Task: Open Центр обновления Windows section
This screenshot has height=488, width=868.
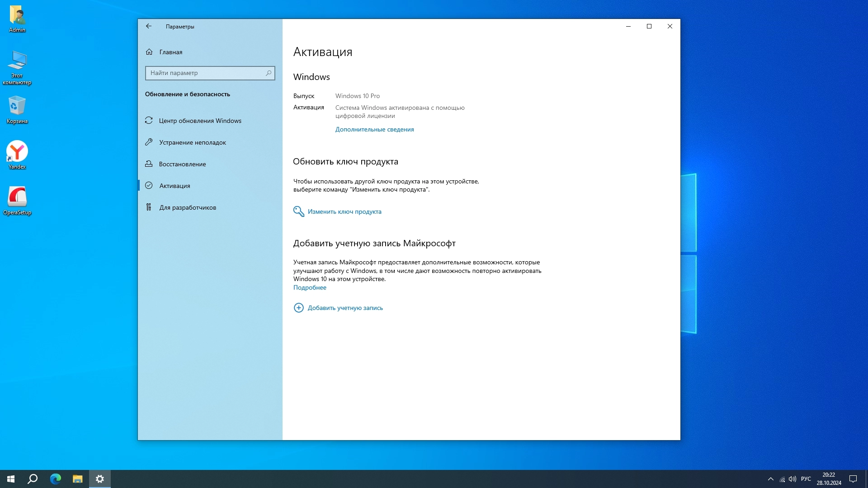Action: [x=200, y=121]
